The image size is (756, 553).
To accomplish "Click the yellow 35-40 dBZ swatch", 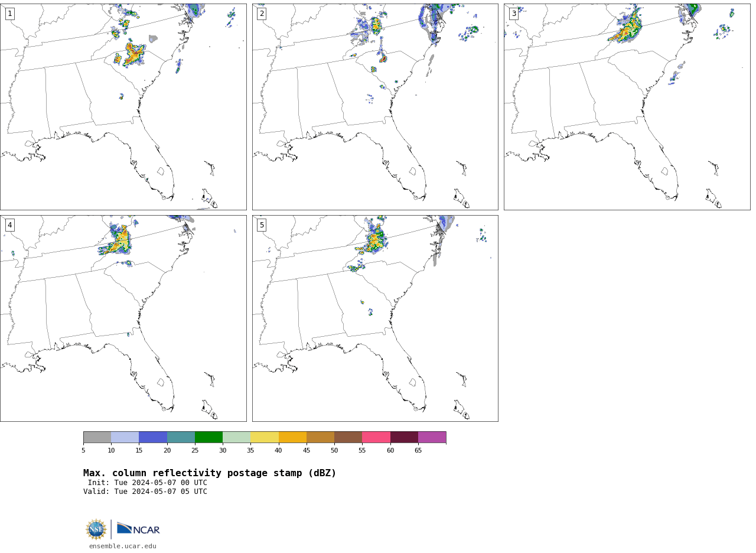I will click(265, 437).
